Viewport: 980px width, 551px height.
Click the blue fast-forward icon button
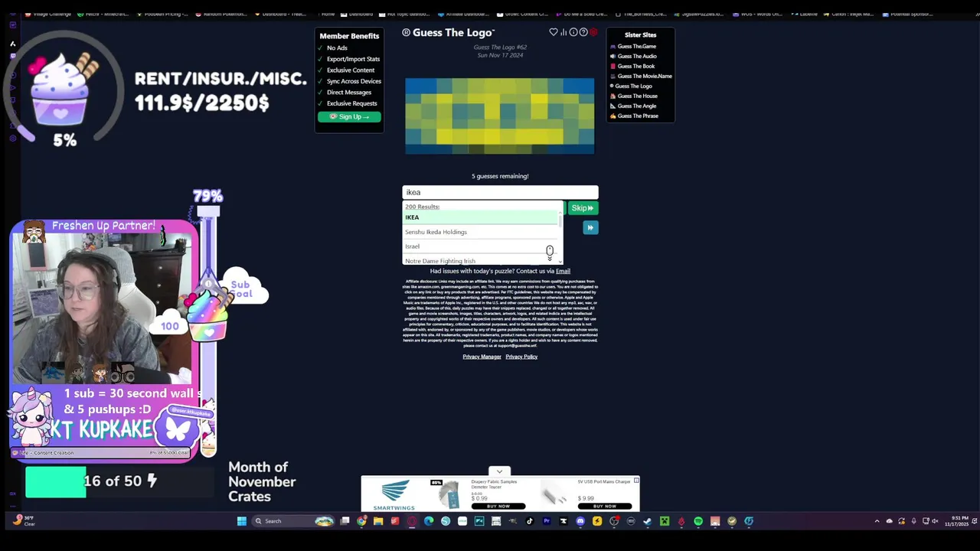point(590,227)
